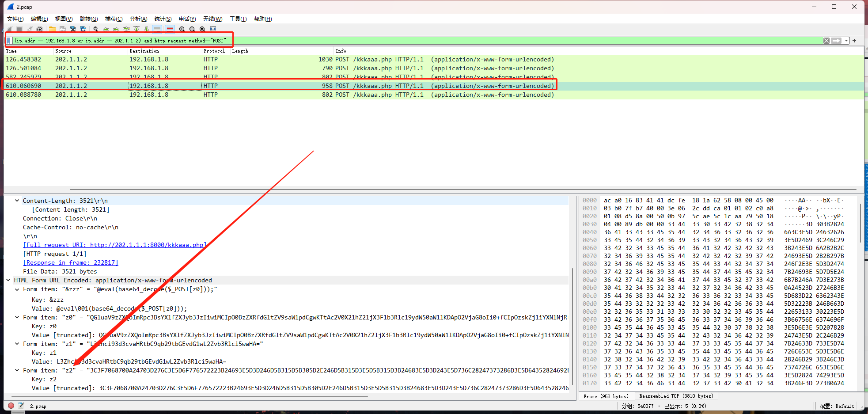Add a filter button with plus
Screen dimensions: 868x414
coord(854,41)
